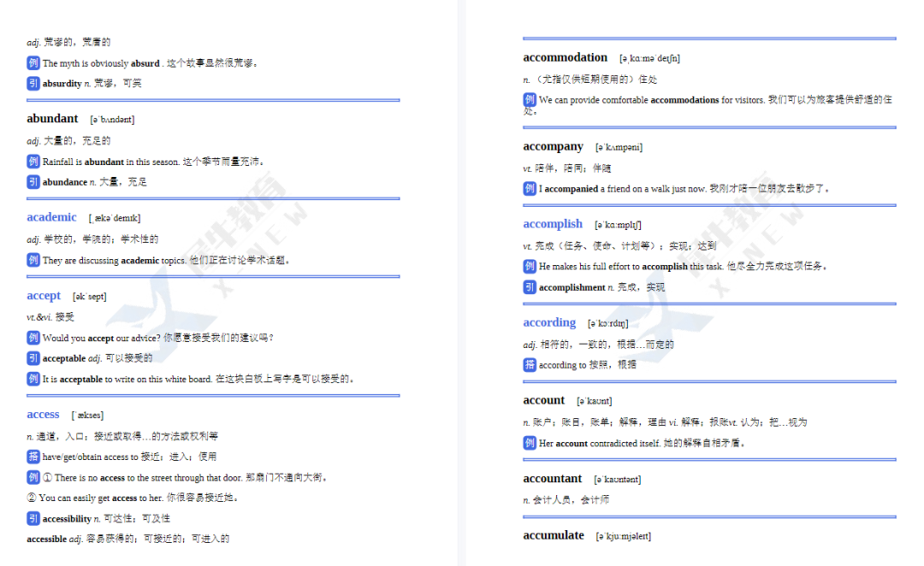Click the 例 badge before 'Her account contradicted'

tap(530, 442)
